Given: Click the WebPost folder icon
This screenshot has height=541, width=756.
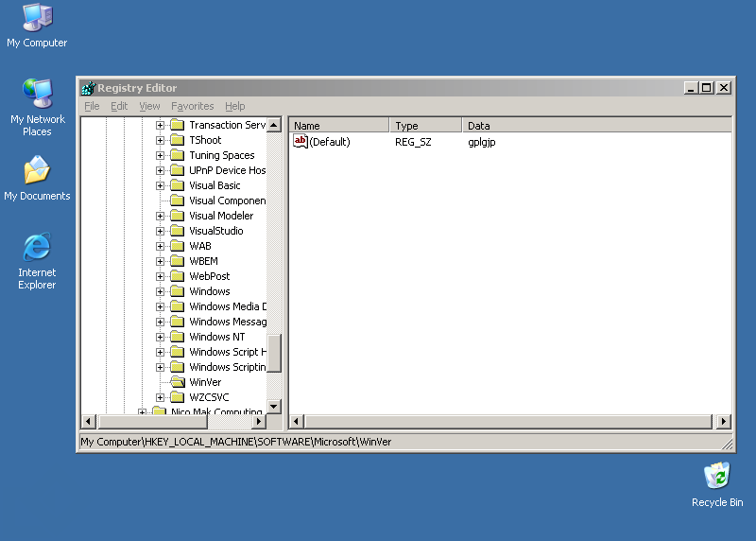Looking at the screenshot, I should coord(178,276).
